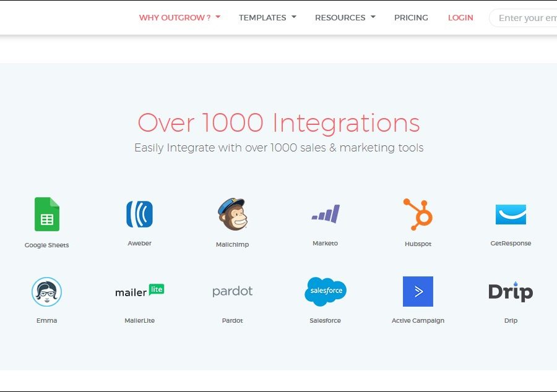Click the Pardot logo
The width and height of the screenshot is (557, 392).
point(233,291)
